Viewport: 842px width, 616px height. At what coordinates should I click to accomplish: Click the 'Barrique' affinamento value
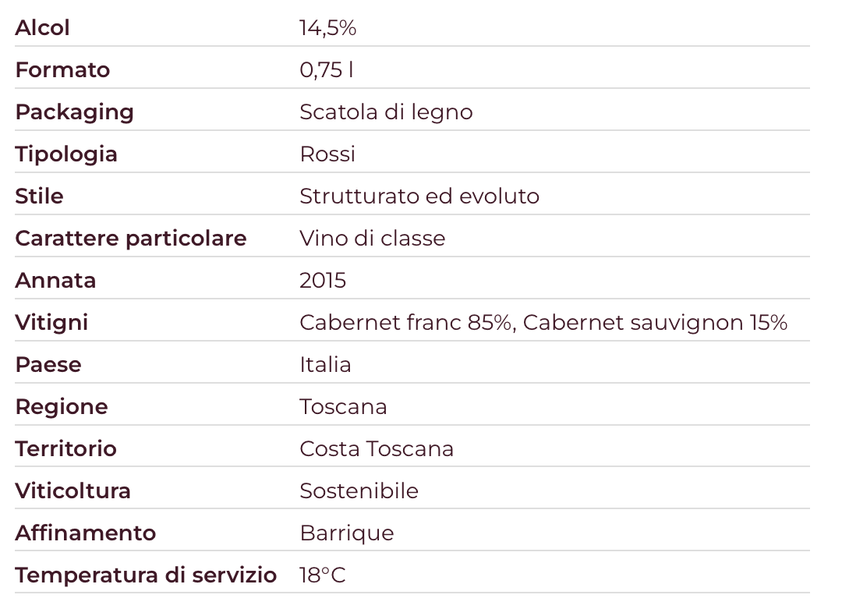tap(347, 533)
